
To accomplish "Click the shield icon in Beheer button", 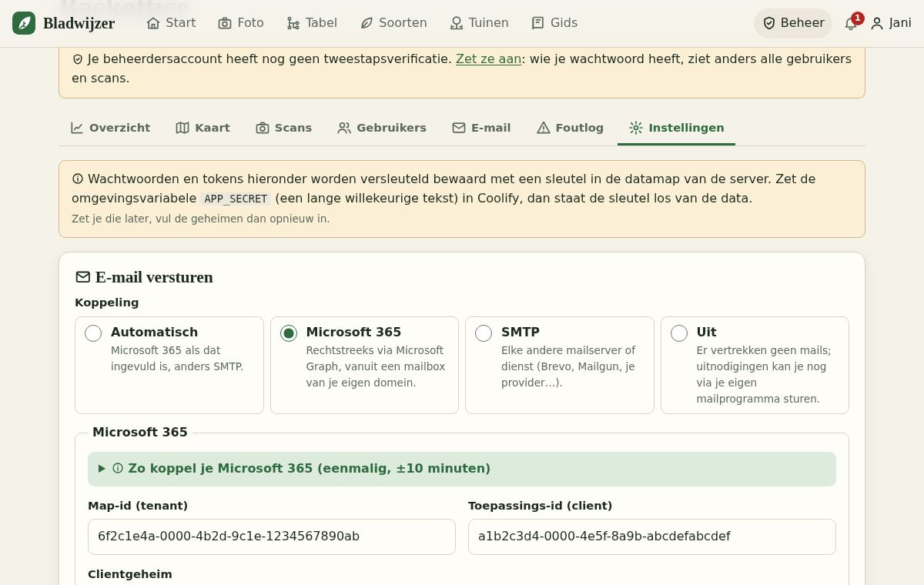I will [x=768, y=23].
